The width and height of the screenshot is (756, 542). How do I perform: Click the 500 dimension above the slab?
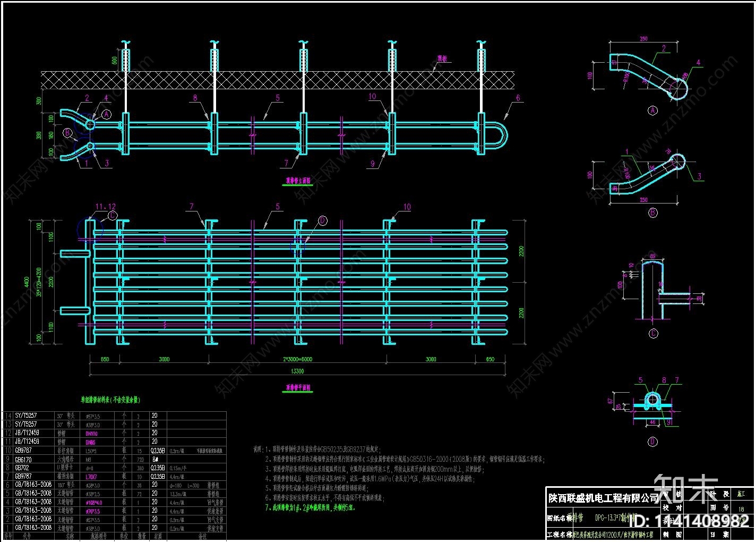click(115, 60)
